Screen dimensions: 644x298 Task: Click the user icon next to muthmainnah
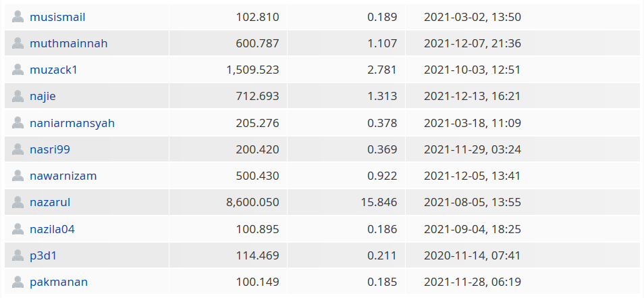coord(18,43)
